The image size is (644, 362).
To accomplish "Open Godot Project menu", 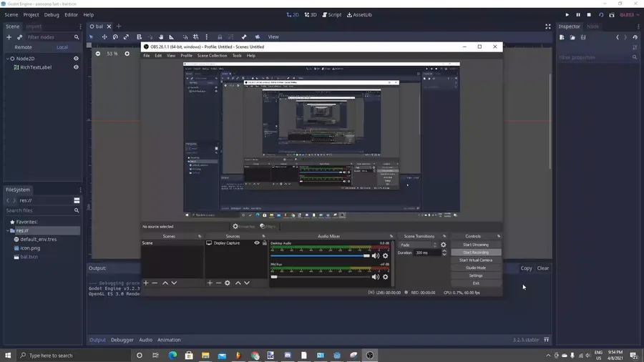I will pos(31,15).
